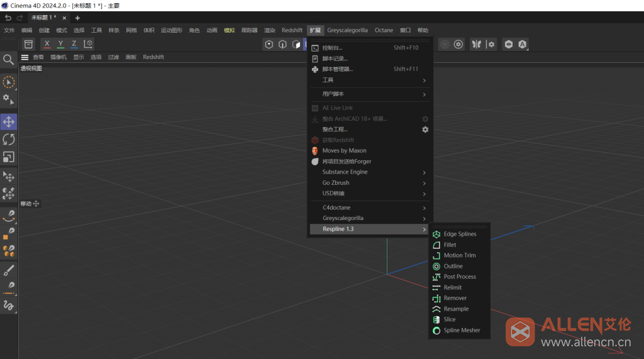Click the Post Process entry
Image resolution: width=644 pixels, height=359 pixels.
459,277
